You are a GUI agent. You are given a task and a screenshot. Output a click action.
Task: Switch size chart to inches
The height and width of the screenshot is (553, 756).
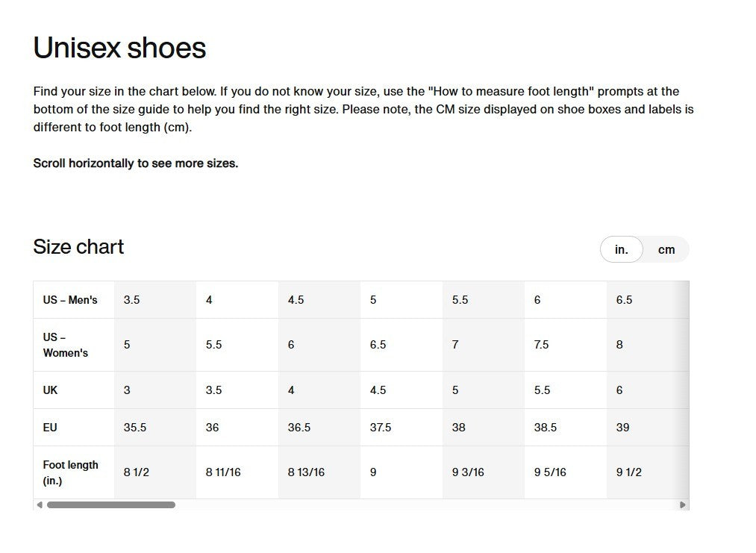(x=621, y=250)
